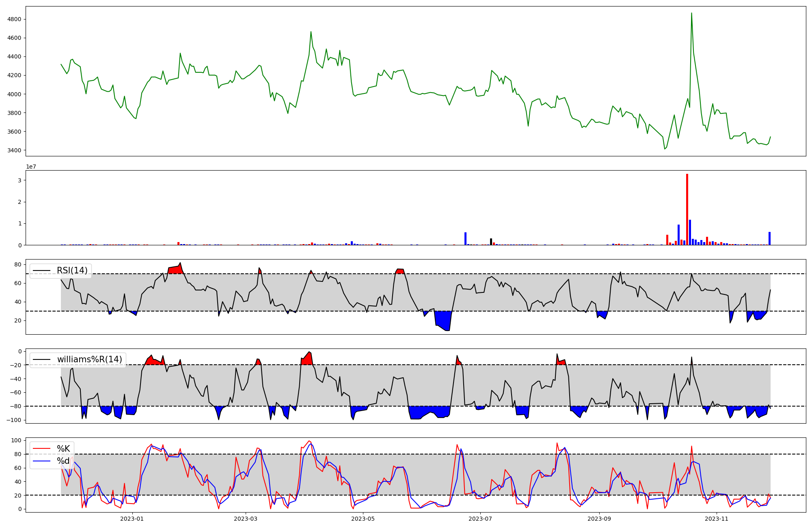This screenshot has width=812, height=528.
Task: Click the RSI(14) legend label
Action: (x=72, y=270)
